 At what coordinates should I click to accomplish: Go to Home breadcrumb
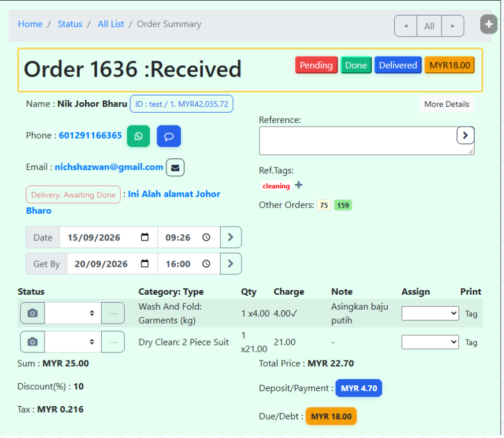point(30,24)
